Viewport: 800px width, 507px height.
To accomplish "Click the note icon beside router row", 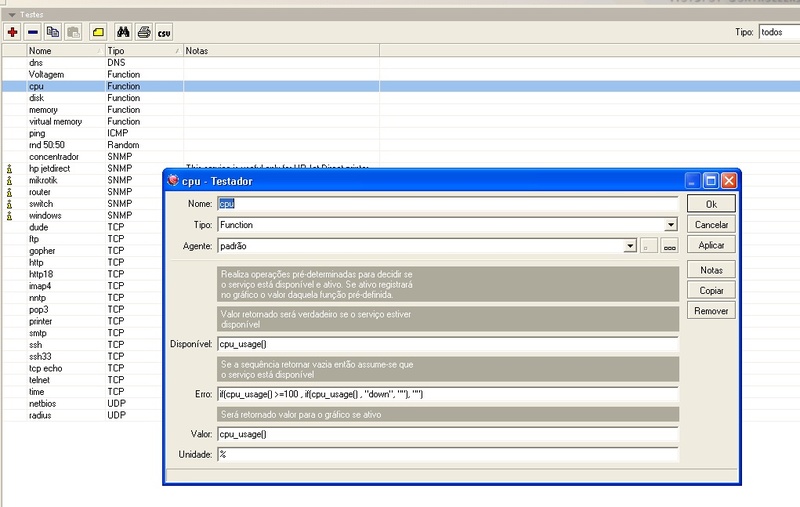I will pos(9,192).
